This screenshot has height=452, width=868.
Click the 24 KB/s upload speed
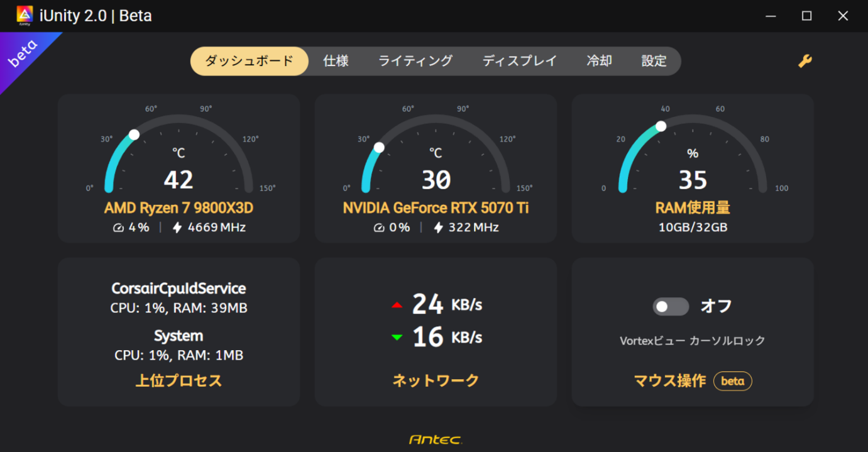click(447, 305)
